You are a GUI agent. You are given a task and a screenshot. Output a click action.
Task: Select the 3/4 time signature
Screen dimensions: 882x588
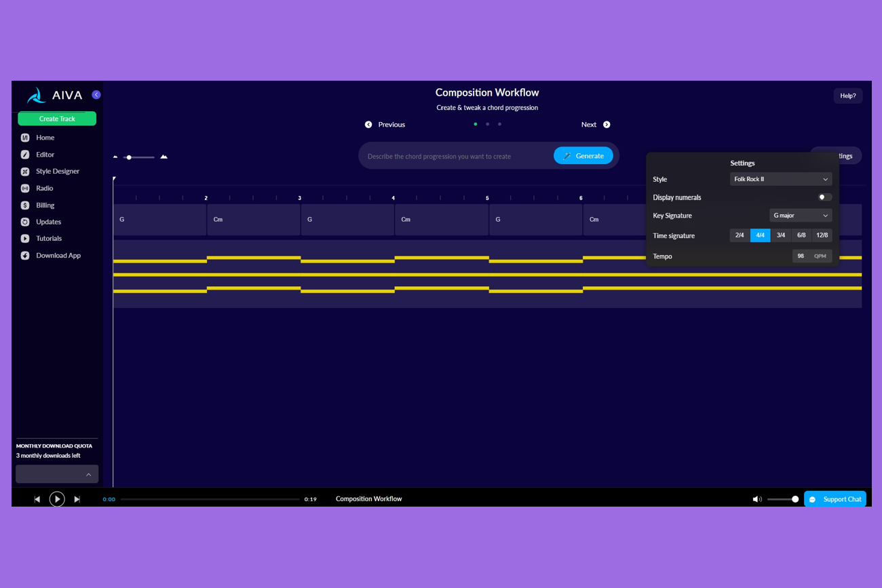point(781,235)
